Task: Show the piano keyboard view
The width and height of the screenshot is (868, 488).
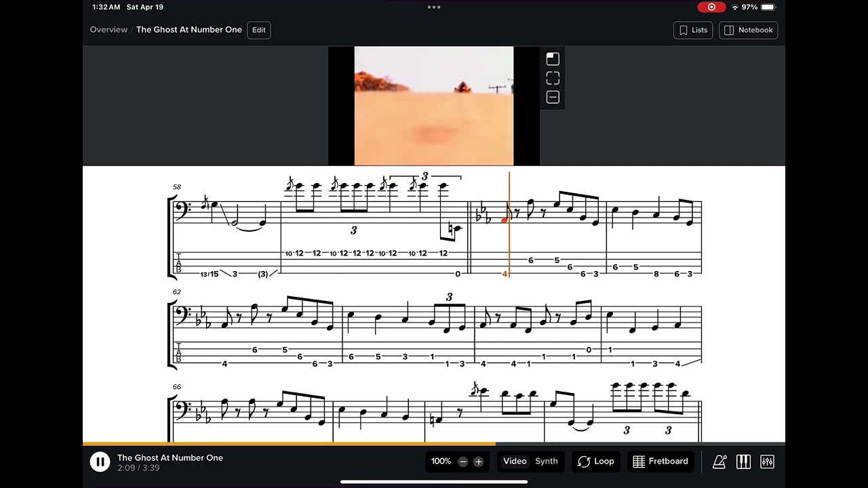Action: [x=743, y=462]
